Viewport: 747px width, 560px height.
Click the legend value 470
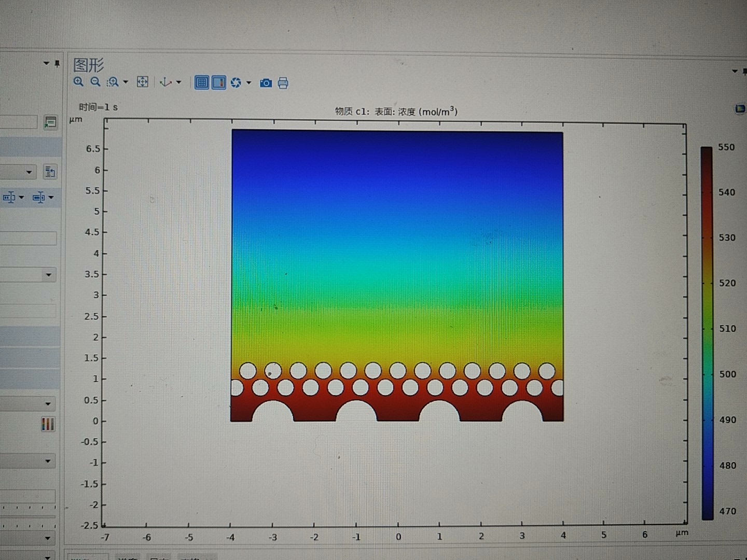click(727, 511)
